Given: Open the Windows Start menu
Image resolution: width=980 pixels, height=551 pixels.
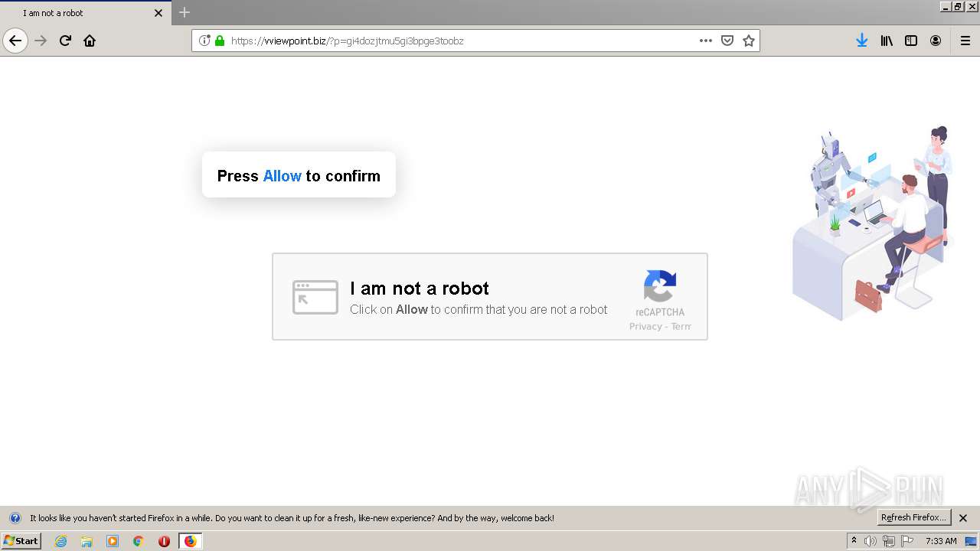Looking at the screenshot, I should [x=21, y=541].
